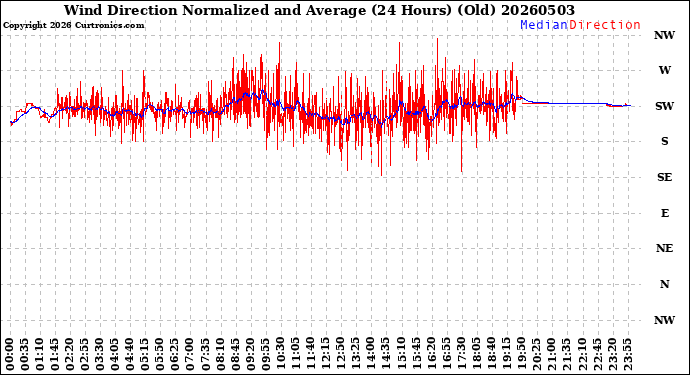Click the red Direction legend label
This screenshot has height=375, width=690.
click(x=605, y=25)
